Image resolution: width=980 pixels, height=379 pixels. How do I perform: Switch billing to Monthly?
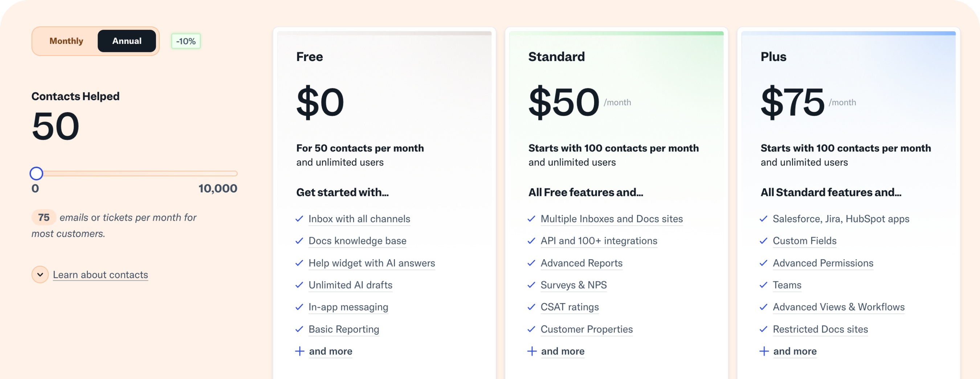(66, 41)
